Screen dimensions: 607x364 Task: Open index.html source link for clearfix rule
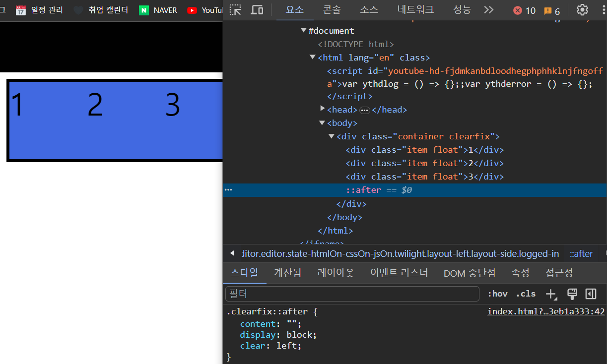point(546,311)
